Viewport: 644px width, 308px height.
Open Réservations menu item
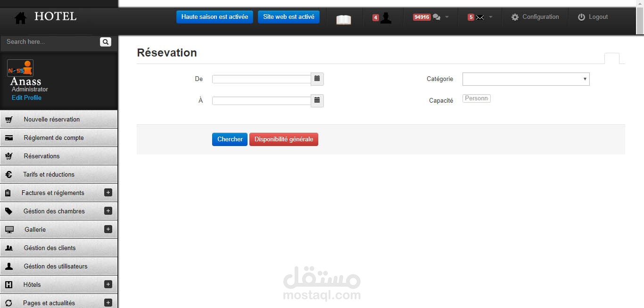click(58, 156)
